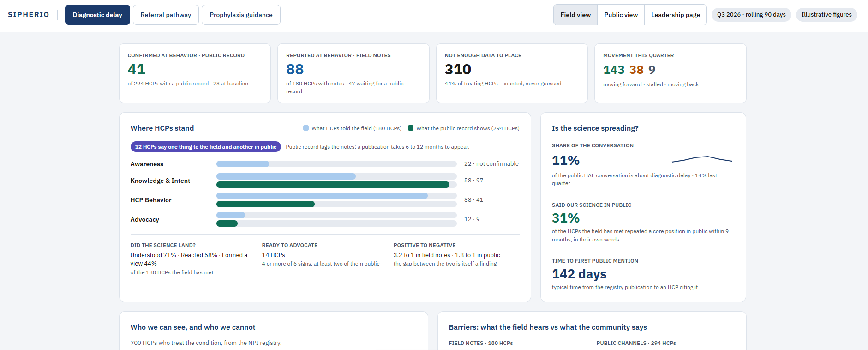Click the '11%' share of conversation value
The width and height of the screenshot is (868, 350).
(566, 160)
